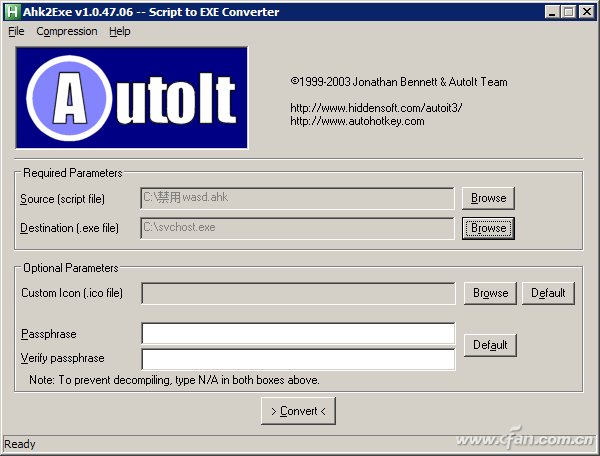Focus the Passphrase input box

click(x=298, y=334)
